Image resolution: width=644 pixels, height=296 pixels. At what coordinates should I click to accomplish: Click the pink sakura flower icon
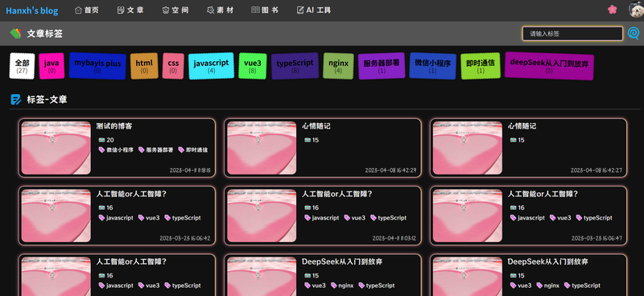point(612,10)
